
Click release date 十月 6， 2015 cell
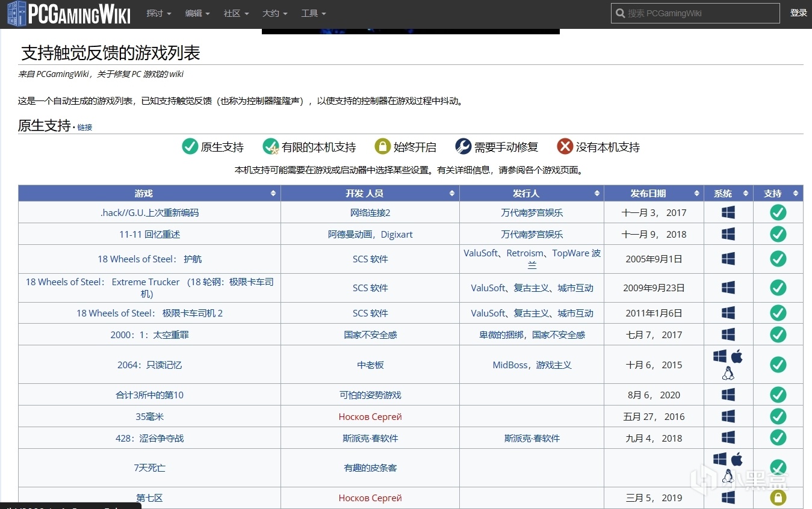pos(654,365)
